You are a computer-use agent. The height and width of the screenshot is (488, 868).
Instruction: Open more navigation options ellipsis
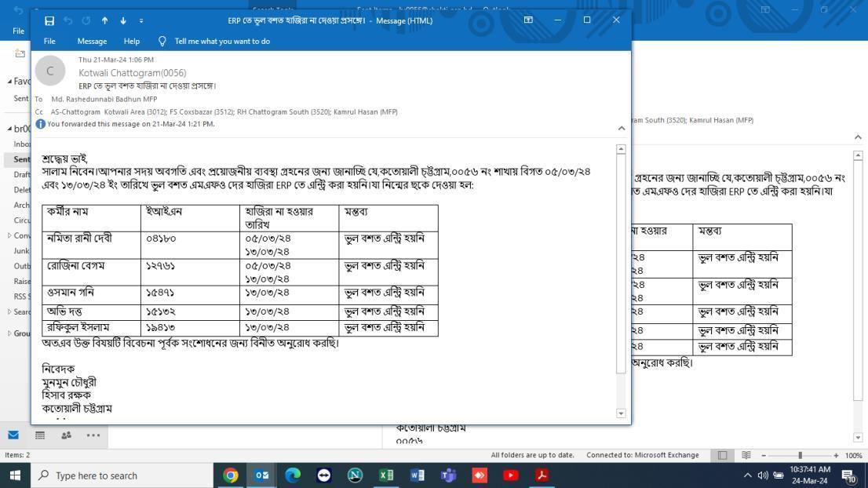point(93,435)
